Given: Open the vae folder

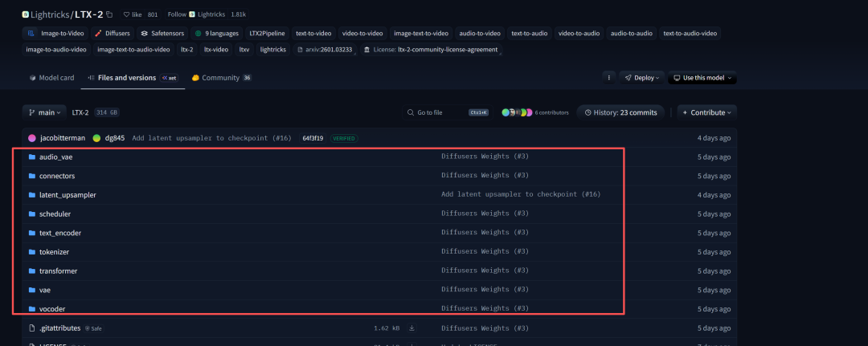Looking at the screenshot, I should pos(45,290).
